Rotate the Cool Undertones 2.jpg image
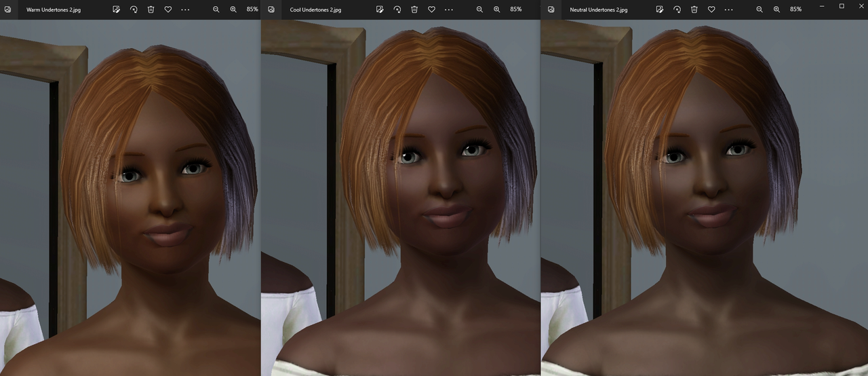The width and height of the screenshot is (868, 376). point(397,10)
